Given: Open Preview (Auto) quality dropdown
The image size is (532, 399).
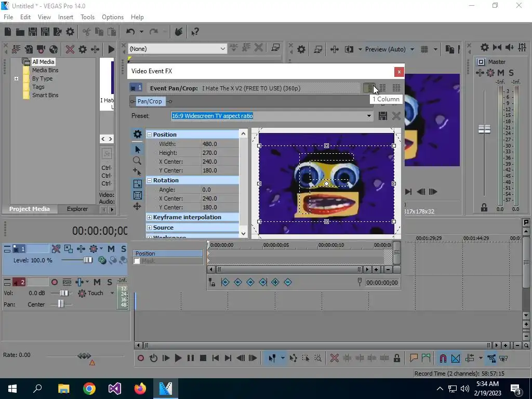Looking at the screenshot, I should tap(412, 49).
